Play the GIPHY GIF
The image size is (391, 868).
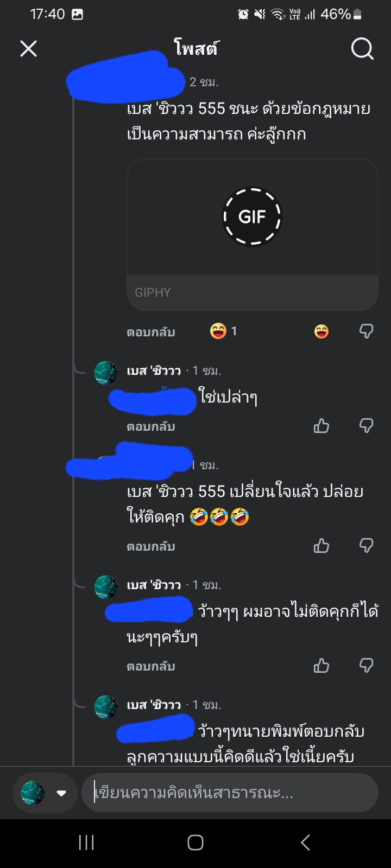pyautogui.click(x=252, y=217)
